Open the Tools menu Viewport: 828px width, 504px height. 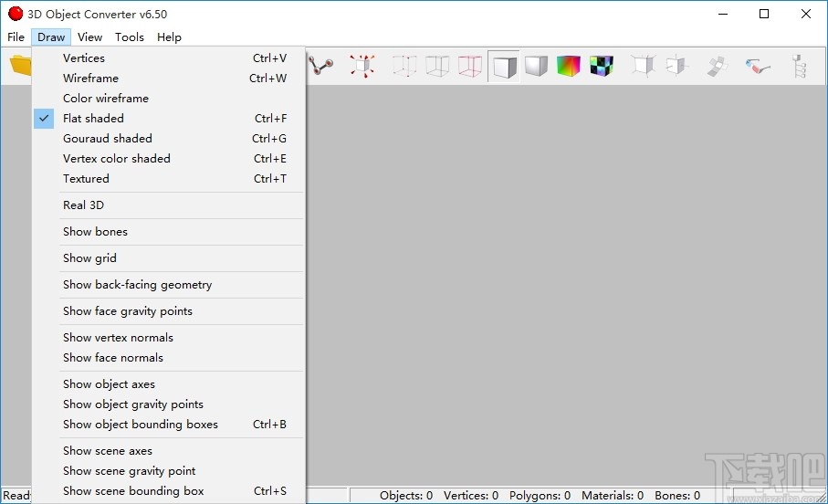(x=130, y=37)
